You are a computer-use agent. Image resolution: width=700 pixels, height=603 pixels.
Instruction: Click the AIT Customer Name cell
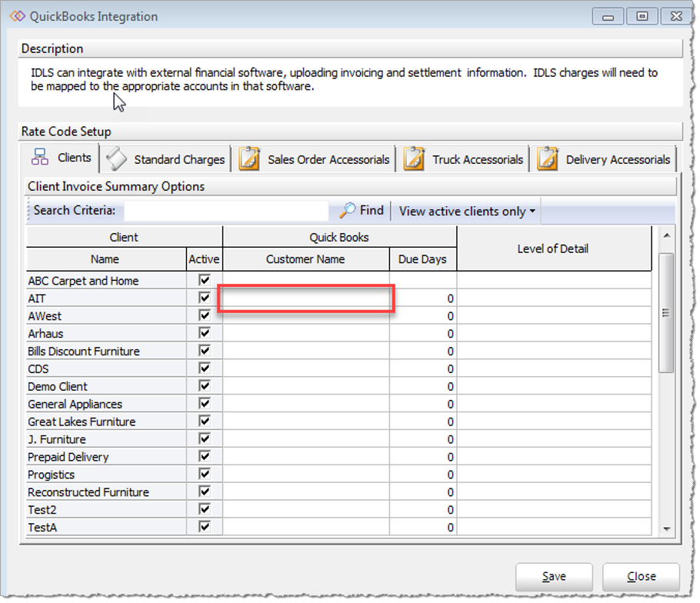tap(306, 298)
